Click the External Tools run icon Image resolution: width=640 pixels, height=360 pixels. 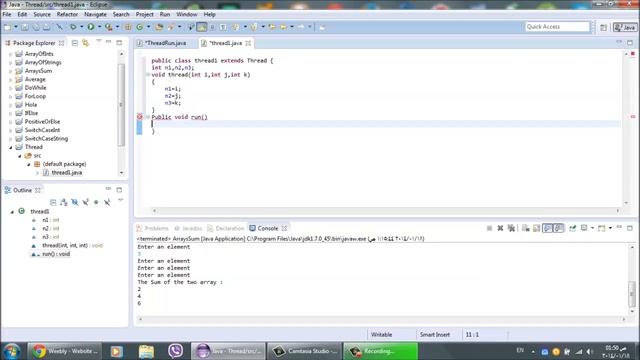(108, 27)
